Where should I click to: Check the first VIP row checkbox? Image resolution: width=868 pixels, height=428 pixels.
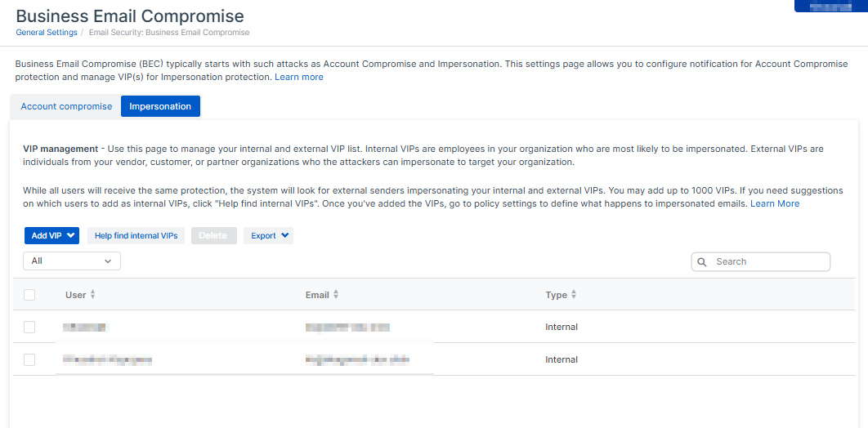point(29,327)
